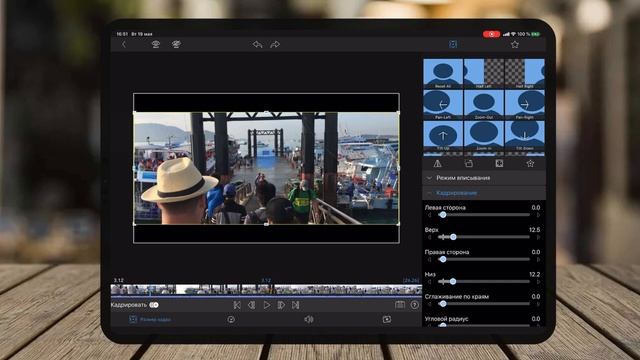Click the second eye icon in toolbar
This screenshot has height=360, width=640.
176,44
